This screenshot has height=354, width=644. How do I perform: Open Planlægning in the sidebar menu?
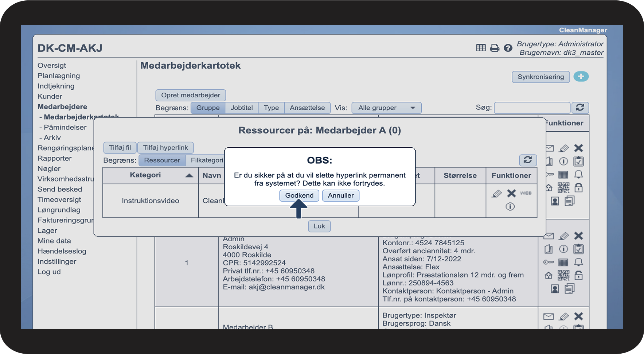point(59,76)
